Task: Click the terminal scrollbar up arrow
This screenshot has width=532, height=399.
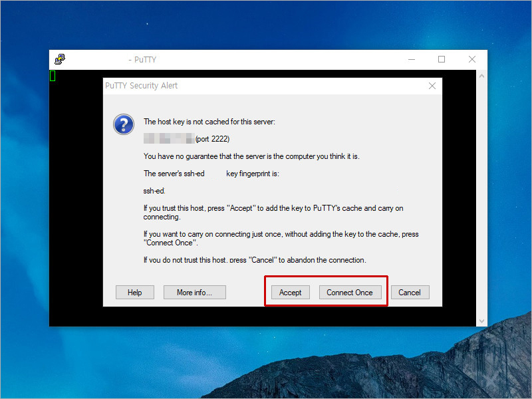Action: tap(481, 76)
